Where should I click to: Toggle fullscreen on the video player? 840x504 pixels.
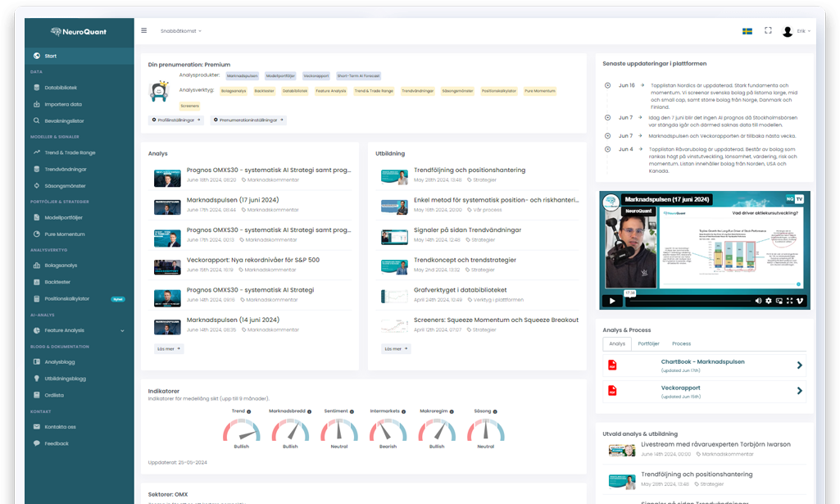[789, 301]
